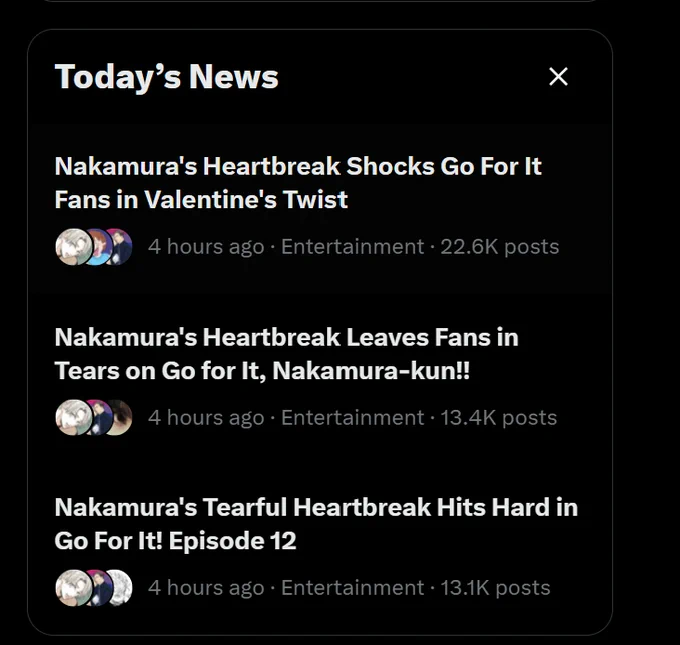680x645 pixels.
Task: Click the 13.4K posts count
Action: (x=499, y=418)
